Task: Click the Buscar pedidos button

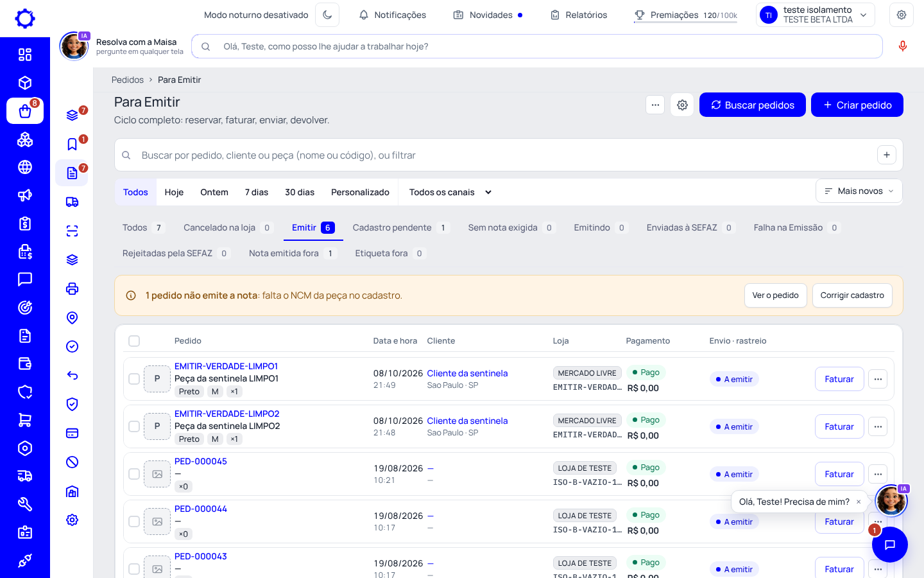Action: (x=752, y=105)
